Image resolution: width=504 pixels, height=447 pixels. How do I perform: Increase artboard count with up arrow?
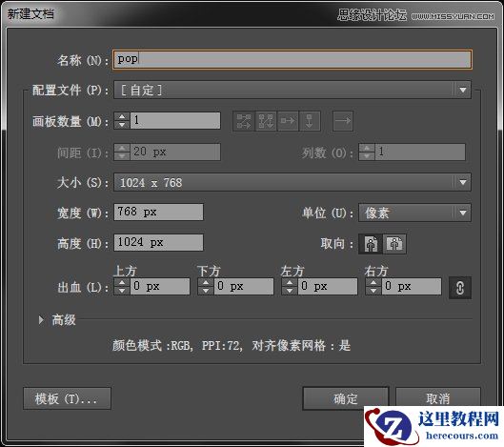click(122, 117)
